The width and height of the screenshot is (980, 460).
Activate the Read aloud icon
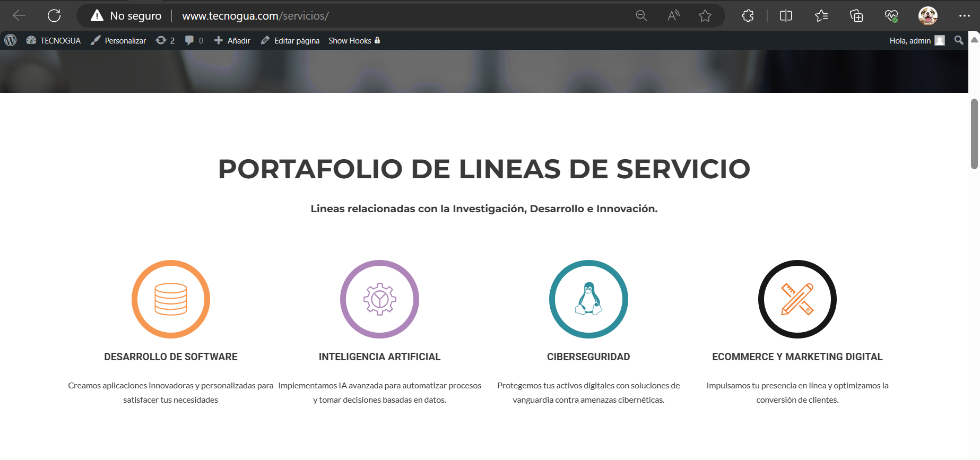point(673,16)
